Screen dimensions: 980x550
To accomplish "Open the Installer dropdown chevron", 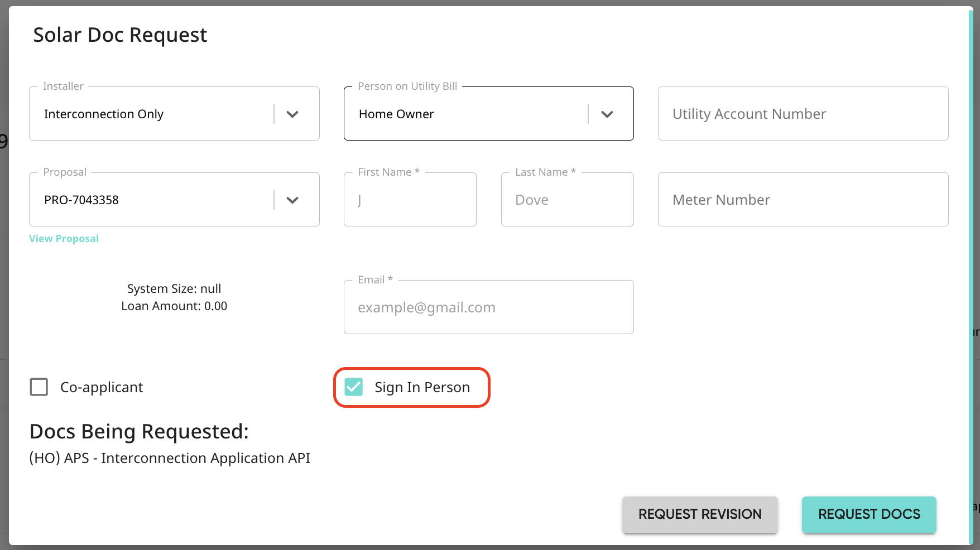I will click(292, 113).
